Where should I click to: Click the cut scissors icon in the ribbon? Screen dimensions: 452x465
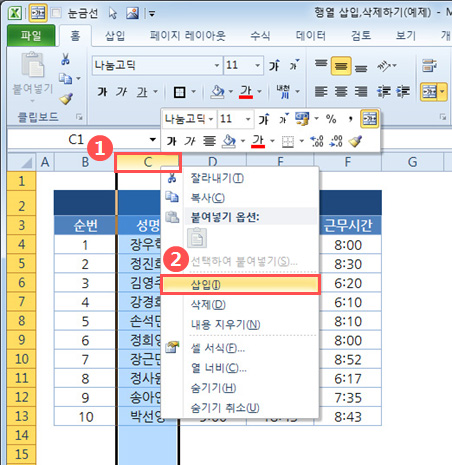(65, 59)
